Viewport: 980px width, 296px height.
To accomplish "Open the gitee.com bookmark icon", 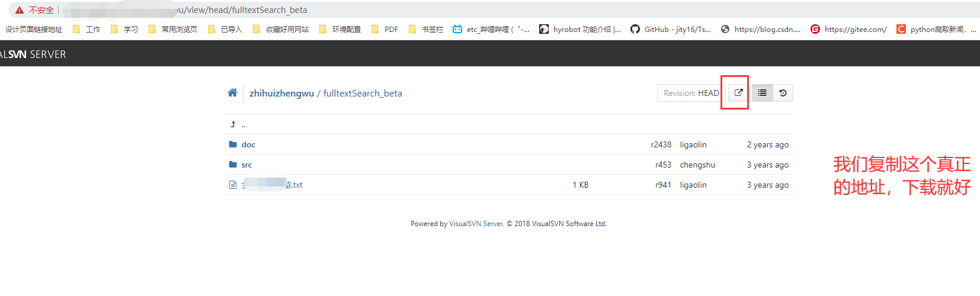I will (815, 29).
